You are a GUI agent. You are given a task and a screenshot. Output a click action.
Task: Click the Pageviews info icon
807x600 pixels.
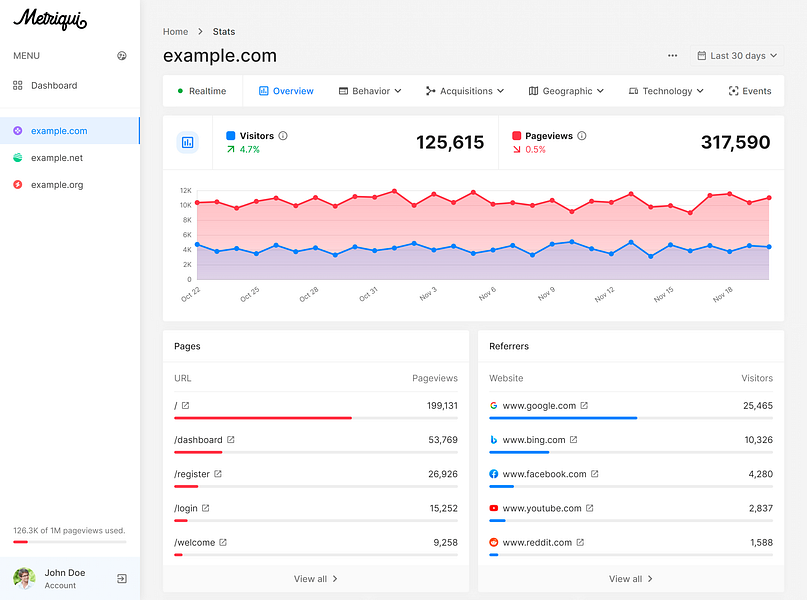pos(582,136)
